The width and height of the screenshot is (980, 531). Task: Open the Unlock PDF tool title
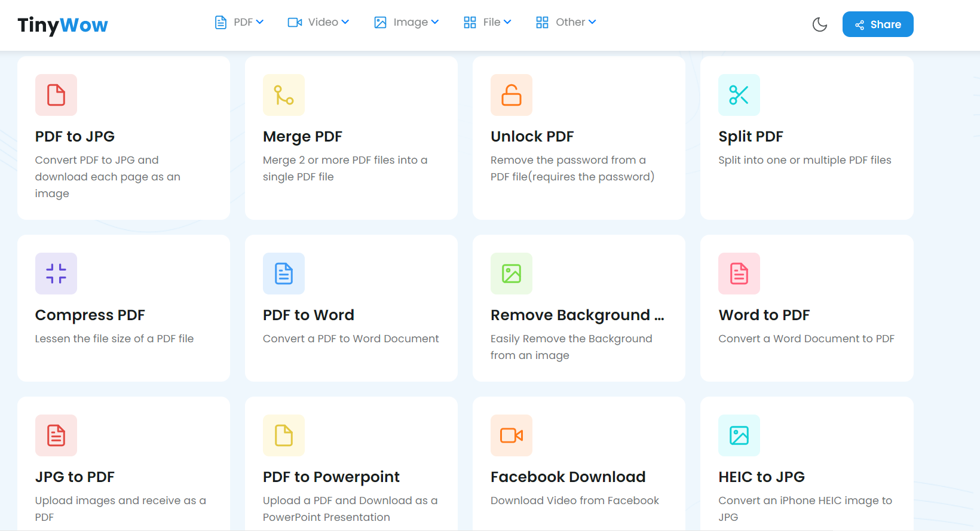pos(532,137)
